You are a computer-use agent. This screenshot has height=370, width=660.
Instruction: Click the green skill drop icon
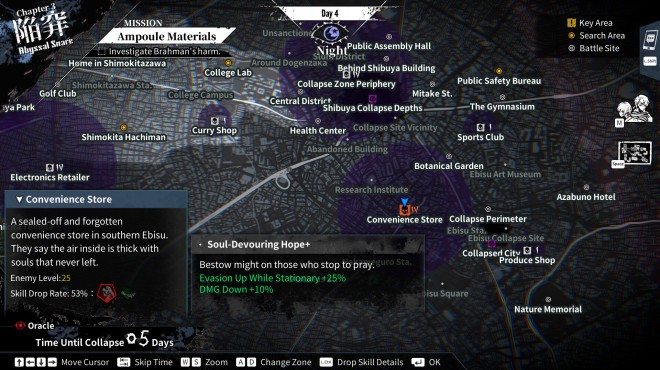128,293
